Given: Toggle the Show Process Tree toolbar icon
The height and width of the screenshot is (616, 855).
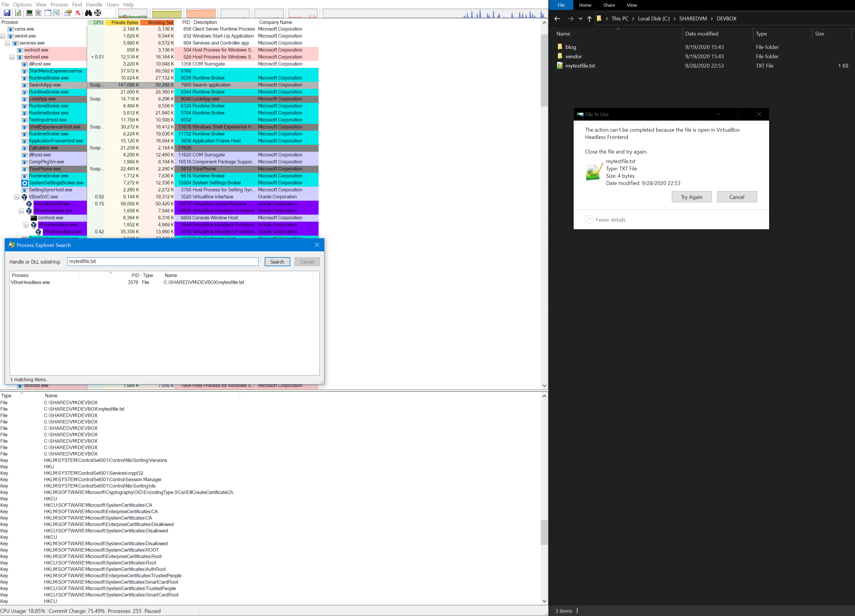Looking at the screenshot, I should 38,13.
